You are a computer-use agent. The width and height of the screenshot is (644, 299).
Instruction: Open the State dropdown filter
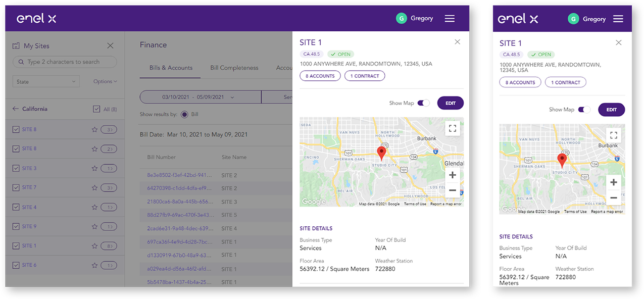(x=46, y=82)
